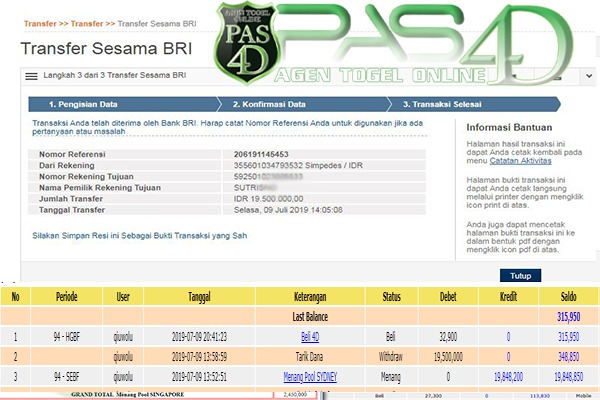
Task: Click the Withdraw status cell
Action: (391, 357)
